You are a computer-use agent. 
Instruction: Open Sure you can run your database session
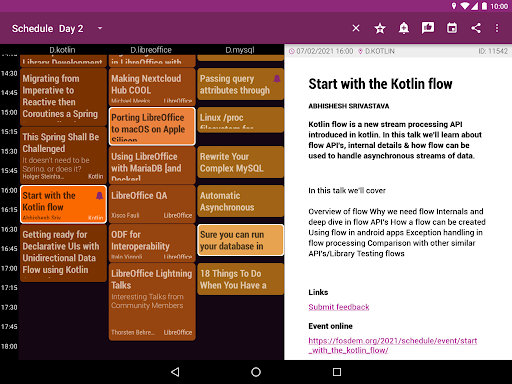tap(241, 240)
